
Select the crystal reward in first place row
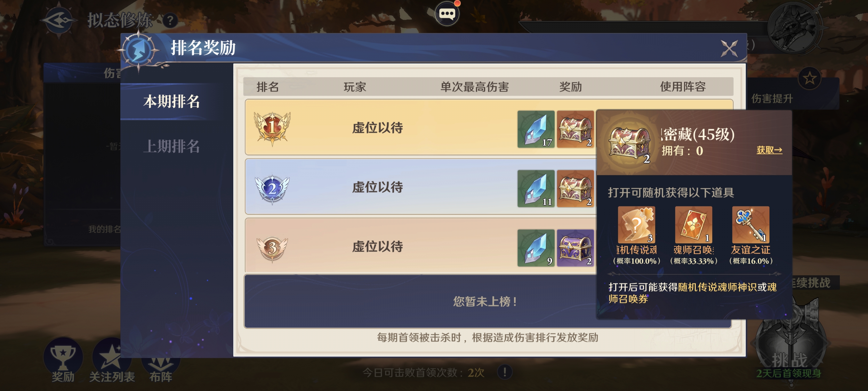click(x=536, y=129)
